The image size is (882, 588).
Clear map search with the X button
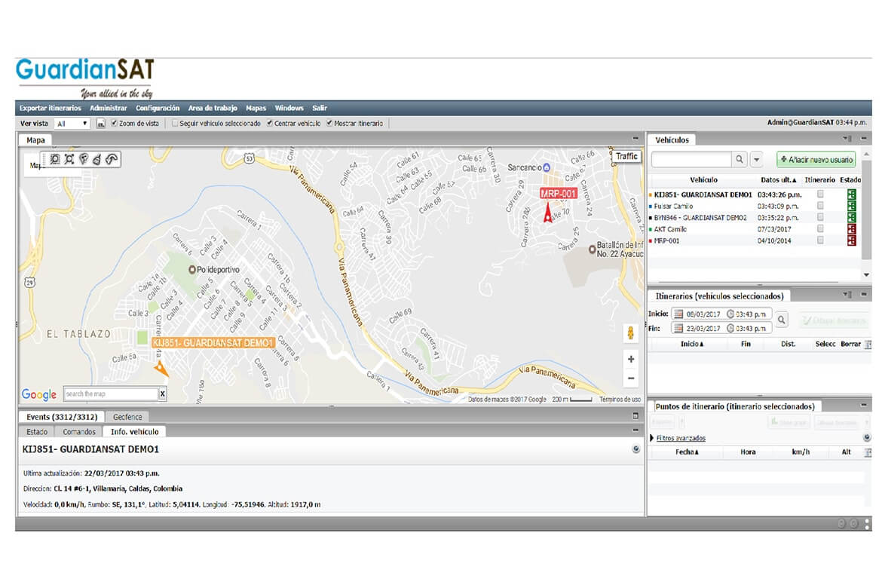[161, 394]
